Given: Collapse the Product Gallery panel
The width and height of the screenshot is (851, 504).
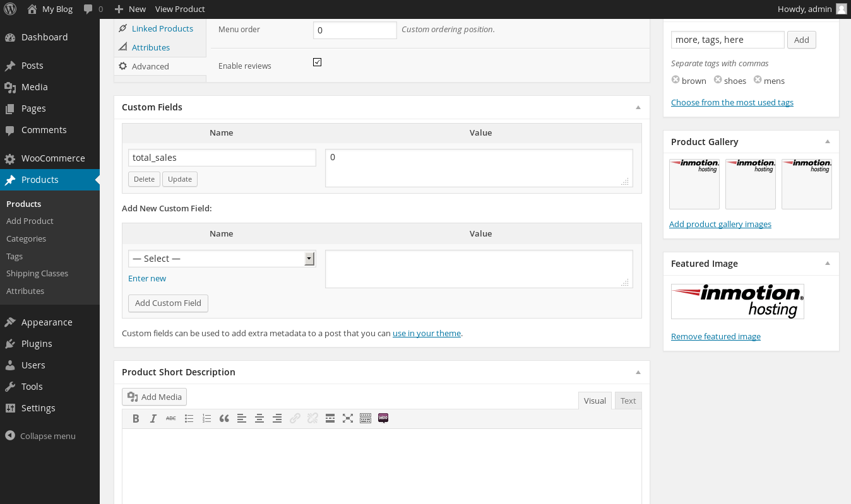Looking at the screenshot, I should (828, 142).
